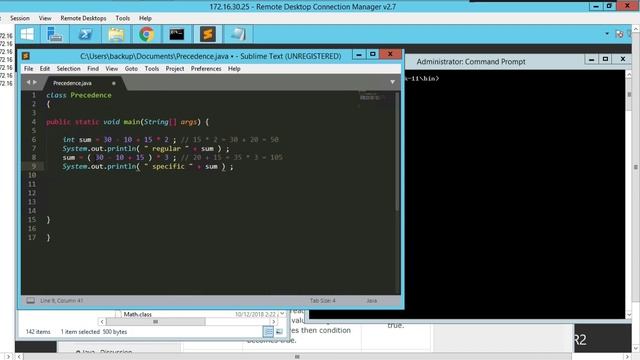640x360 pixels.
Task: Place cursor in 'specific' println line
Action: point(148,167)
